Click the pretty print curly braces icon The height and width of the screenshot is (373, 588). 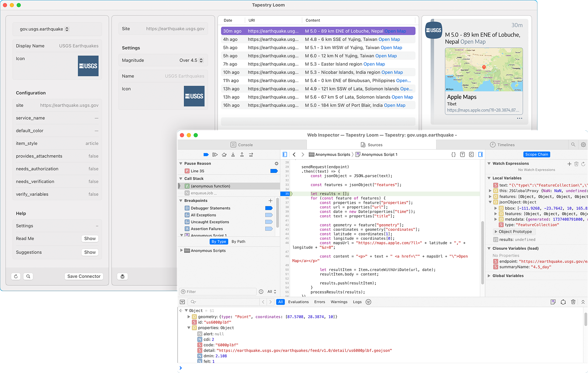[453, 155]
